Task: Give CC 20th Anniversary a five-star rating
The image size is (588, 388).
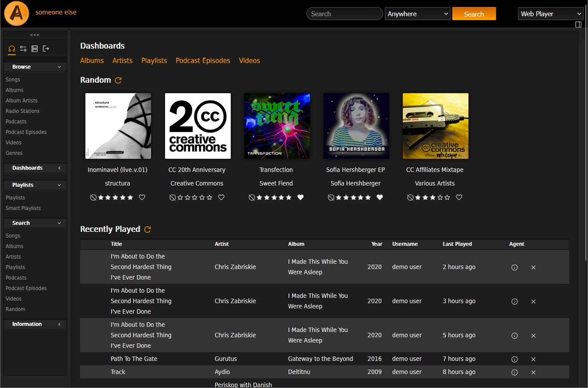Action: tap(209, 197)
